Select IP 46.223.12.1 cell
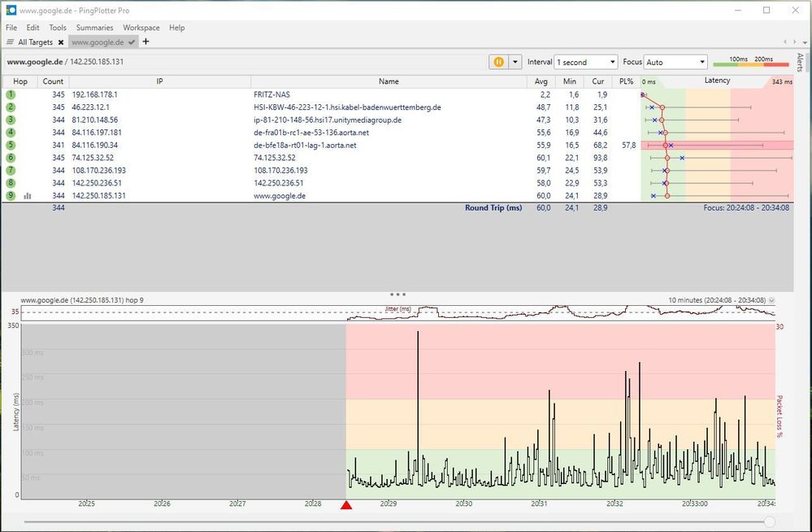The image size is (812, 532). [x=90, y=107]
